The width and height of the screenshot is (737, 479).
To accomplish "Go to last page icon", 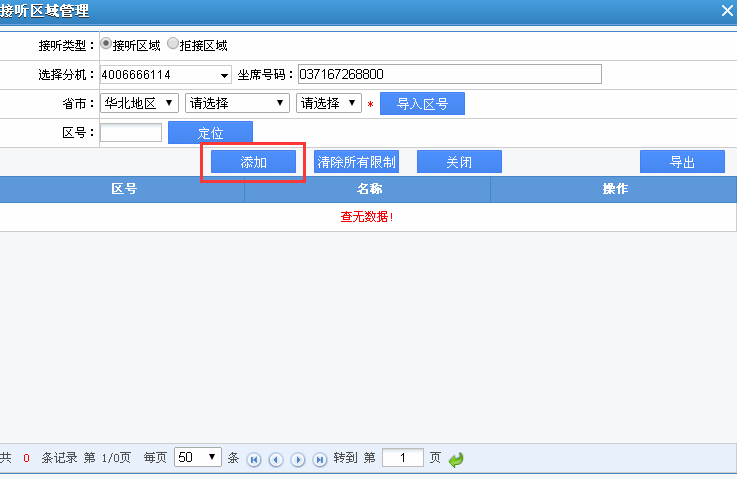I will [x=320, y=459].
